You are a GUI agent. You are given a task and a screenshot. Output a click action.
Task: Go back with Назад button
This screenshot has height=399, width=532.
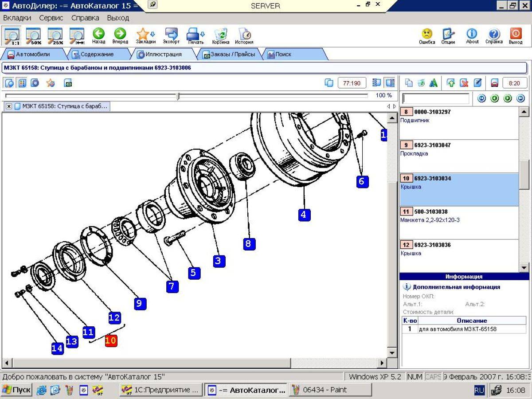(x=98, y=36)
